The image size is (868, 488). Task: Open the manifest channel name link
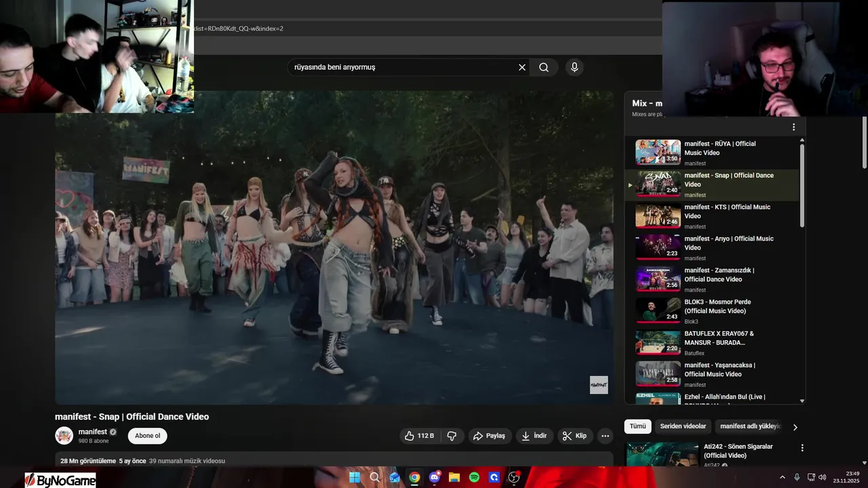click(x=92, y=432)
